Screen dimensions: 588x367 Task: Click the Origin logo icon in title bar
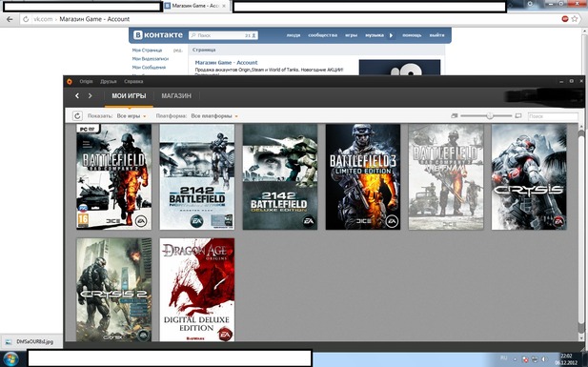pos(70,81)
